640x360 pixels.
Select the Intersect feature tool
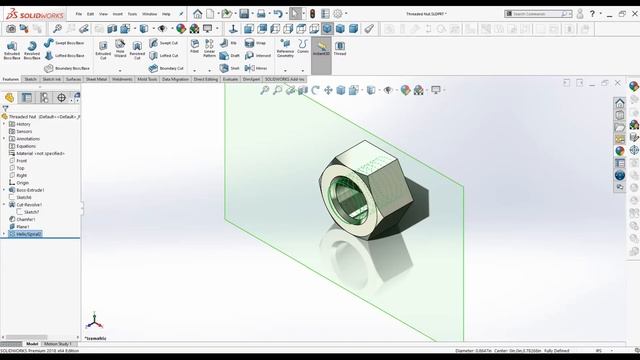coord(258,56)
